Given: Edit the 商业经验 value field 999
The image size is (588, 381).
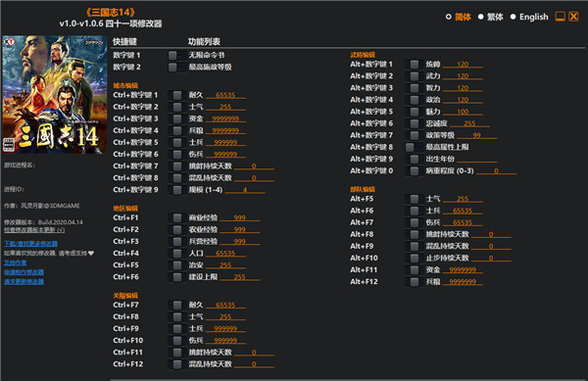Looking at the screenshot, I should 240,218.
